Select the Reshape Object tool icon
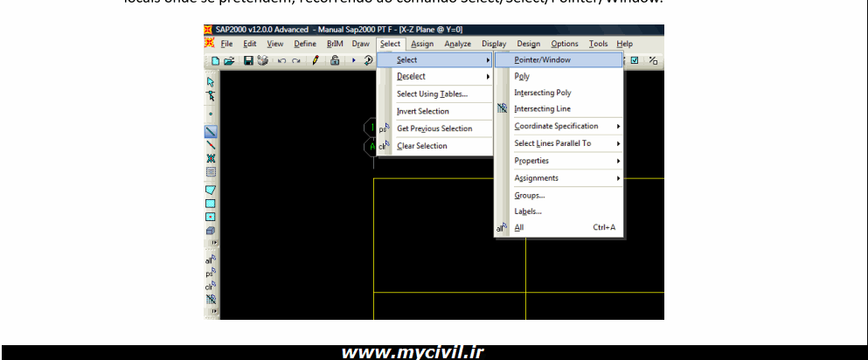 point(211,95)
